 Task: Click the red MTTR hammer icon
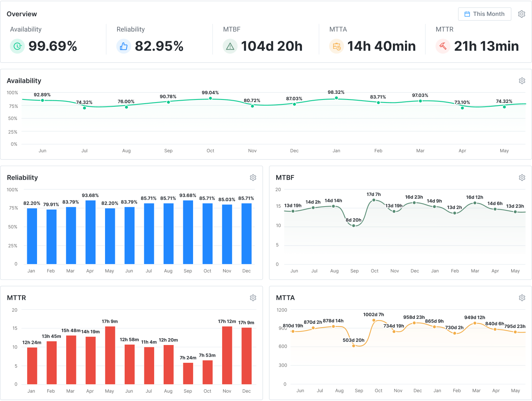click(443, 46)
